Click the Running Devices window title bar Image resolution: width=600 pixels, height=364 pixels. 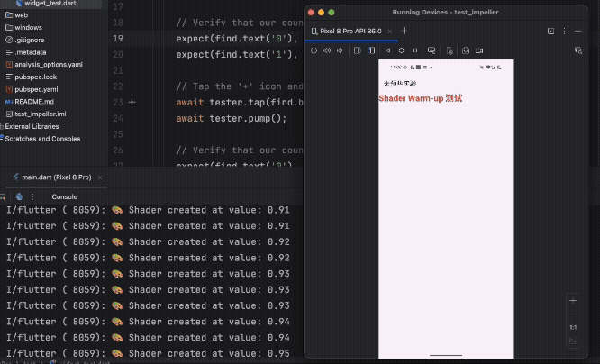[x=445, y=13]
